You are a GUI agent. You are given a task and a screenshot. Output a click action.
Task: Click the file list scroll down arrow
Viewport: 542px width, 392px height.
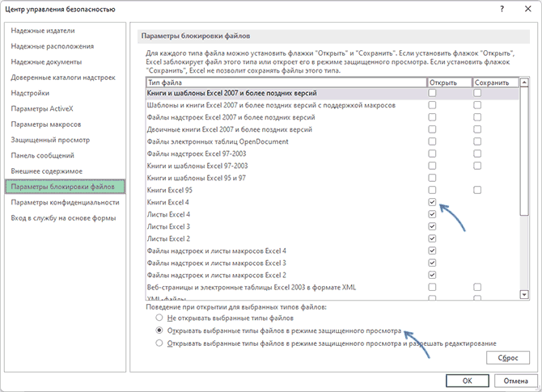[524, 294]
